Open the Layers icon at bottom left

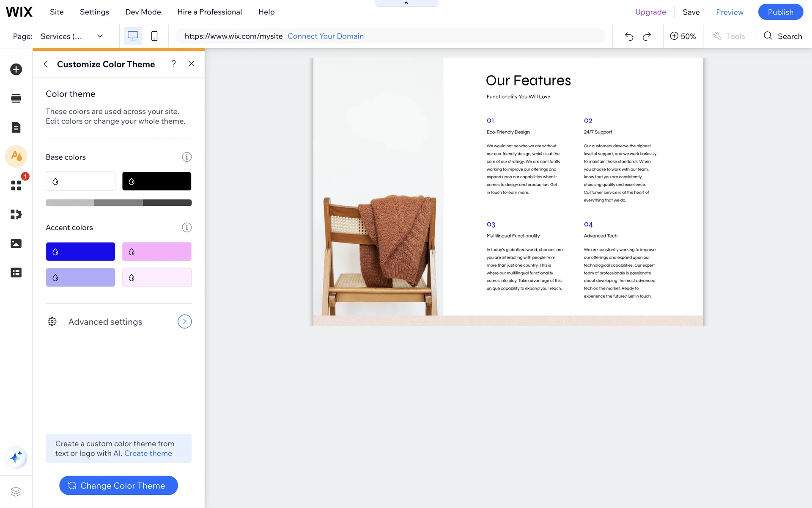coord(16,491)
